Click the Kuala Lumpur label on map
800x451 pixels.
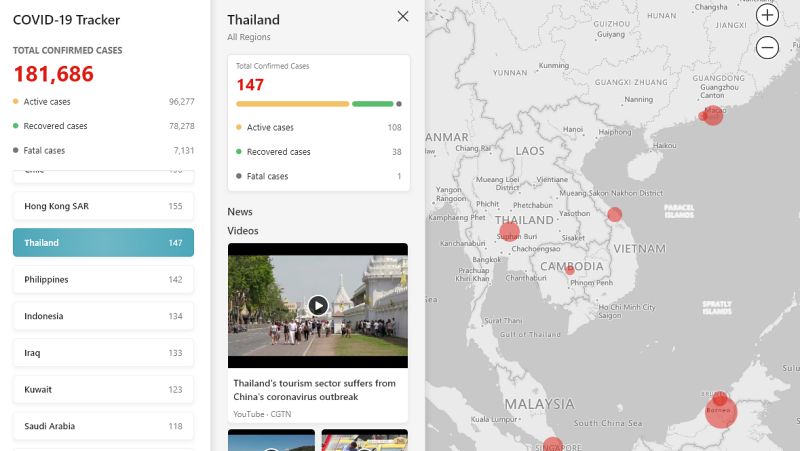(493, 419)
